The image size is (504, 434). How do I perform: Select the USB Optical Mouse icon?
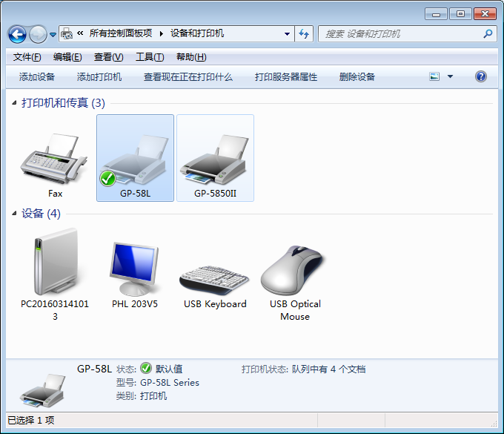click(294, 271)
